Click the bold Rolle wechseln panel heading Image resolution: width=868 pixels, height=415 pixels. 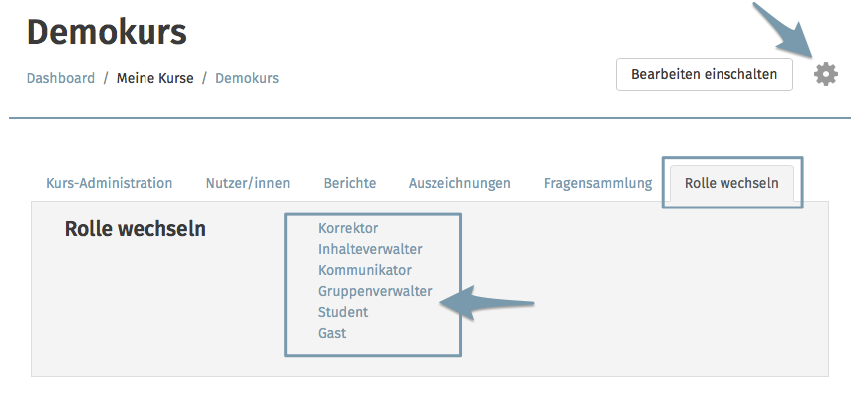tap(136, 229)
